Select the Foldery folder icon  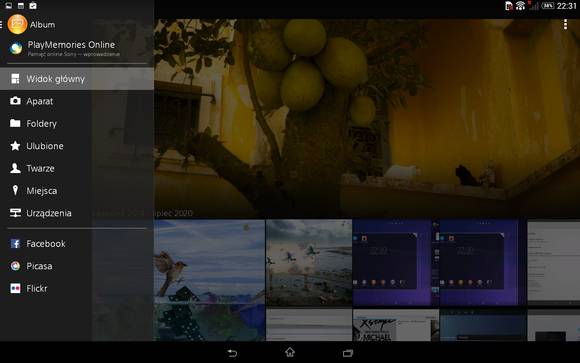(x=15, y=123)
